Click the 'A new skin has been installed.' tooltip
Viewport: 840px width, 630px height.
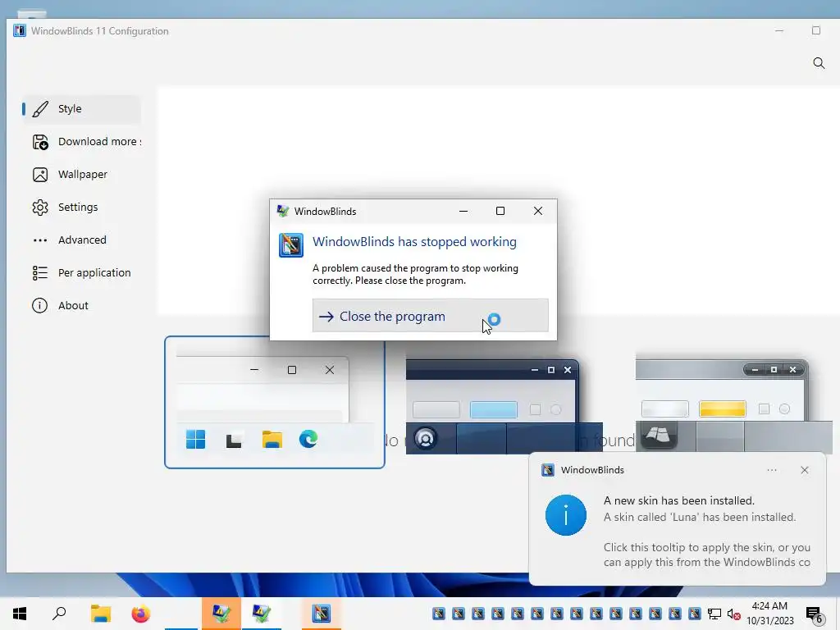tap(678, 501)
